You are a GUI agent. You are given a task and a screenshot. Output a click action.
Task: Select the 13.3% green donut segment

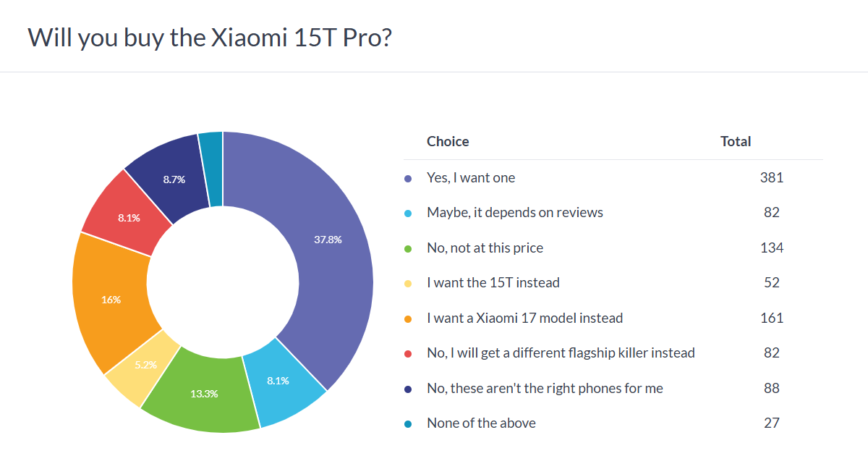click(203, 395)
